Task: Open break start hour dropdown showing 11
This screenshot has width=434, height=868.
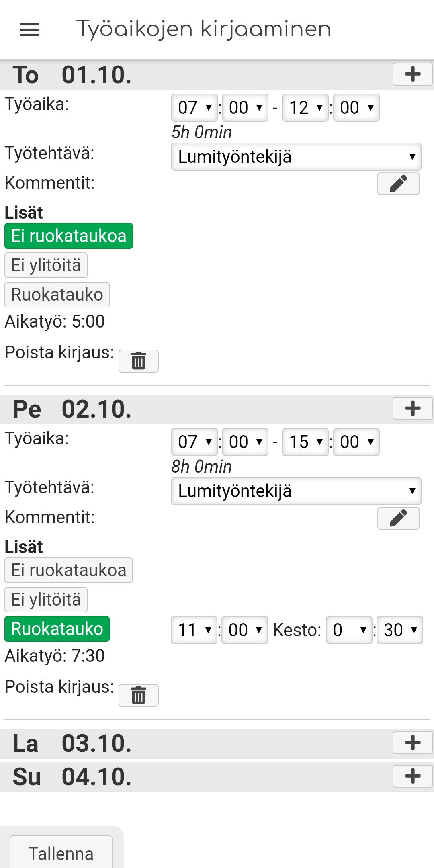Action: pos(194,630)
